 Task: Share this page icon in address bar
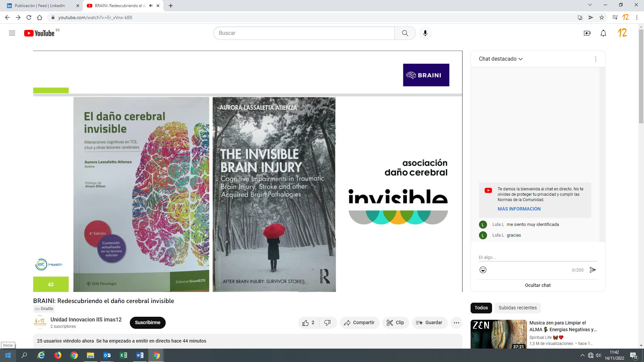591,17
